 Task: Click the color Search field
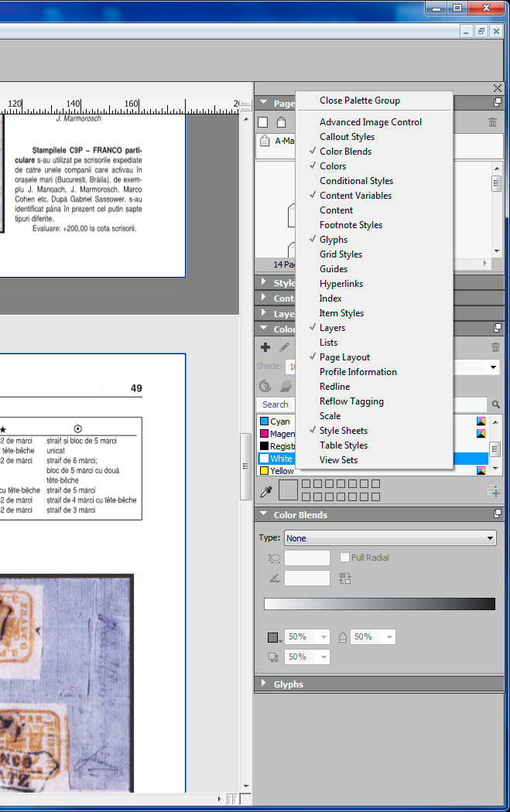[276, 404]
